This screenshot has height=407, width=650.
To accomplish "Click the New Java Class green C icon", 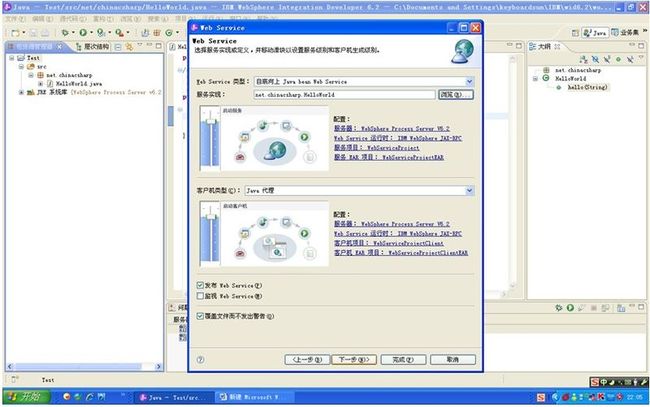I will click(169, 33).
